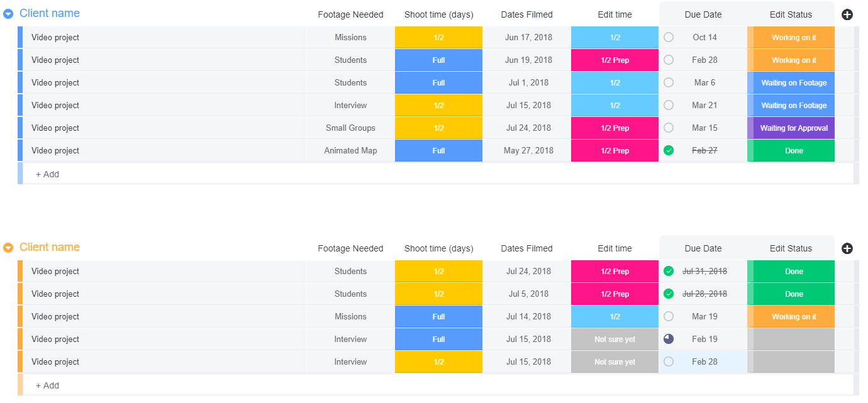Click the pie progress icon beside Feb 19
Viewport: 868px width, 403px height.
(x=669, y=339)
